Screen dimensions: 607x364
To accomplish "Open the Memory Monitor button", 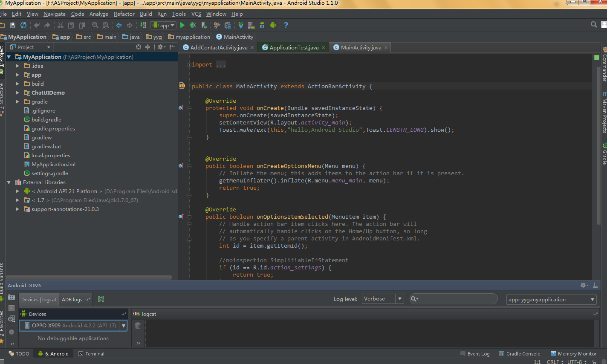I will point(573,354).
